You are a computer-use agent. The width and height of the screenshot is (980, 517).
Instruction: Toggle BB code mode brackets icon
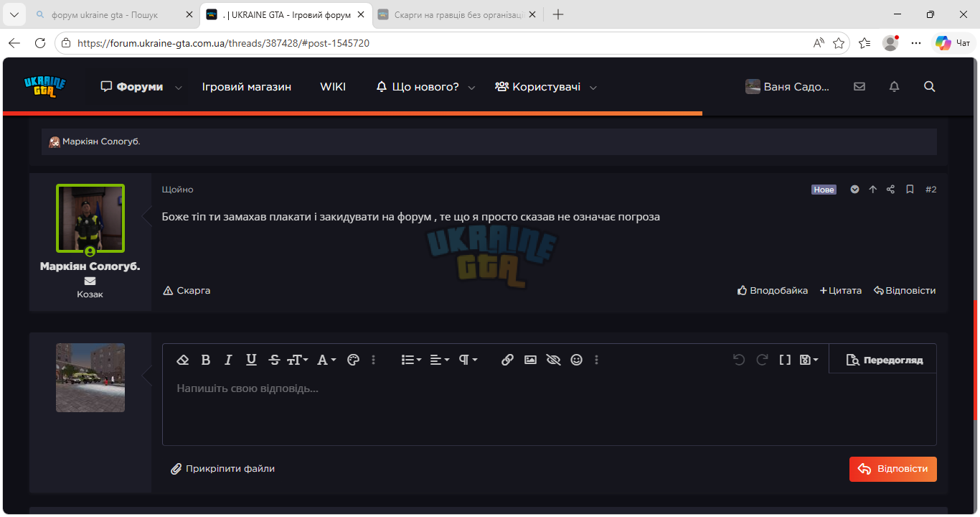[785, 360]
